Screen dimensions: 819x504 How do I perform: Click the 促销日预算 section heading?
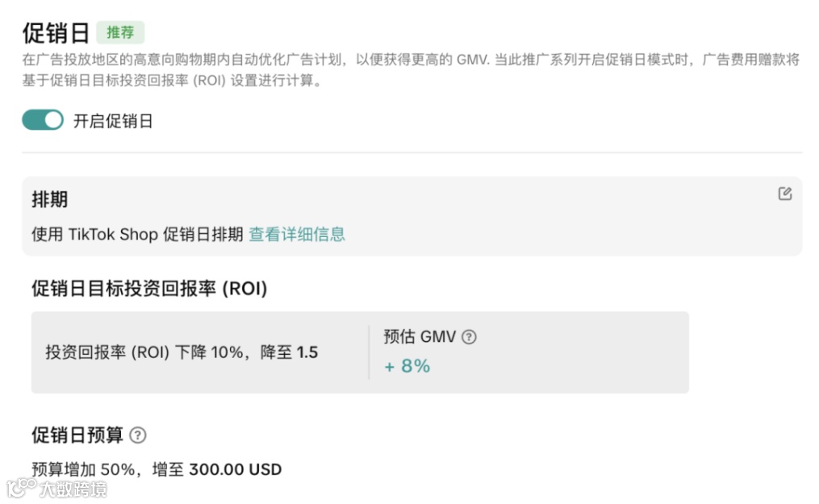77,435
